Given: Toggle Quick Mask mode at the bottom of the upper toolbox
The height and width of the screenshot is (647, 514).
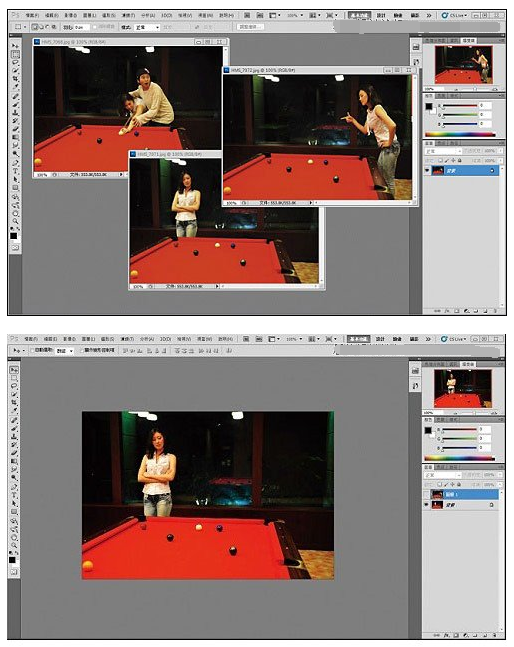Looking at the screenshot, I should point(15,248).
